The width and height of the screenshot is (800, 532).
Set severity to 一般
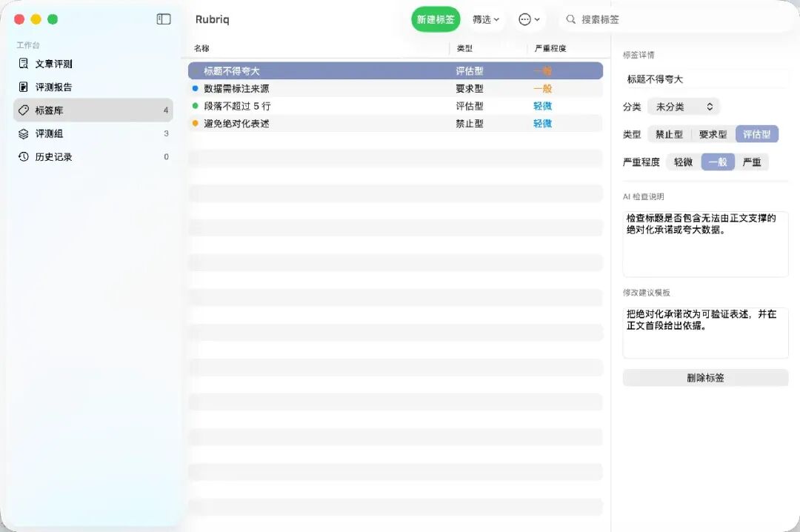coord(718,162)
